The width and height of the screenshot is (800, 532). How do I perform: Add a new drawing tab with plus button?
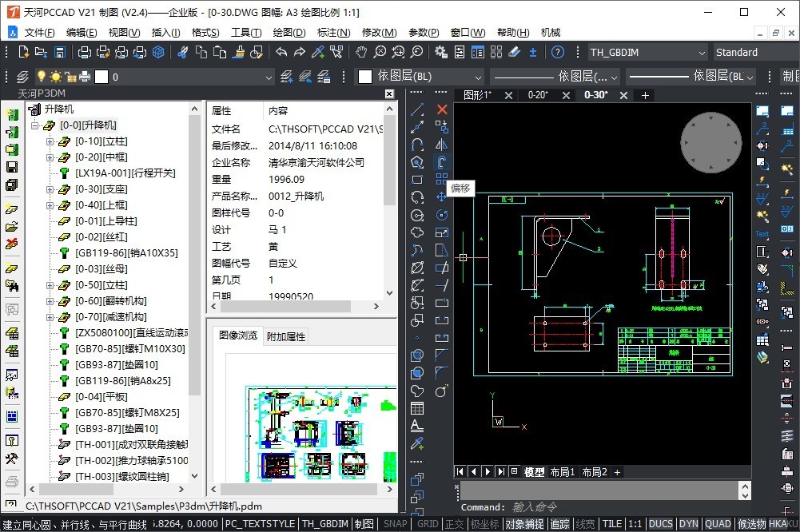646,95
